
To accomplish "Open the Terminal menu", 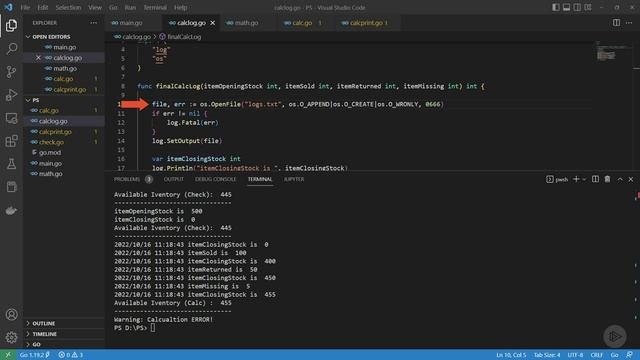I will point(155,7).
